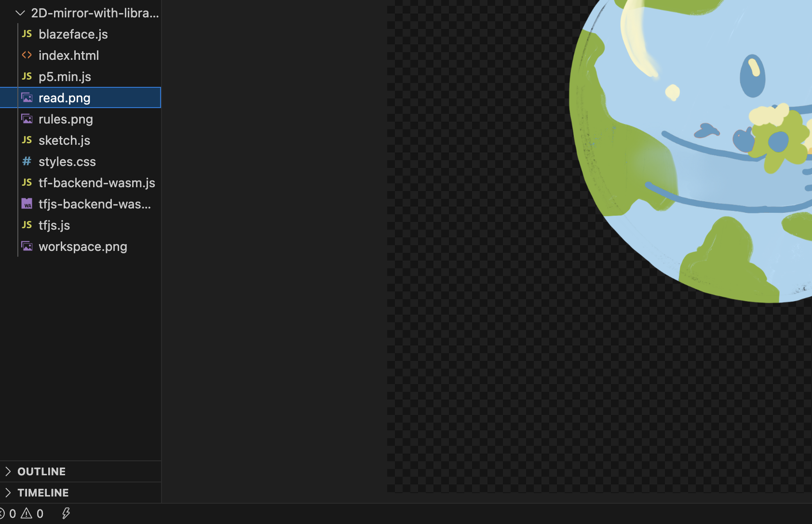812x524 pixels.
Task: Click the errors counter in the status bar
Action: click(x=8, y=513)
